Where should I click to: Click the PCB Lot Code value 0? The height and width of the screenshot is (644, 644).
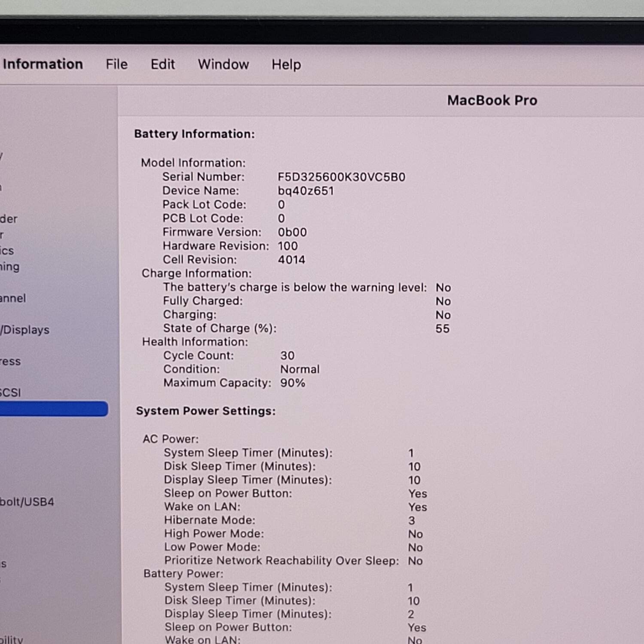click(281, 218)
